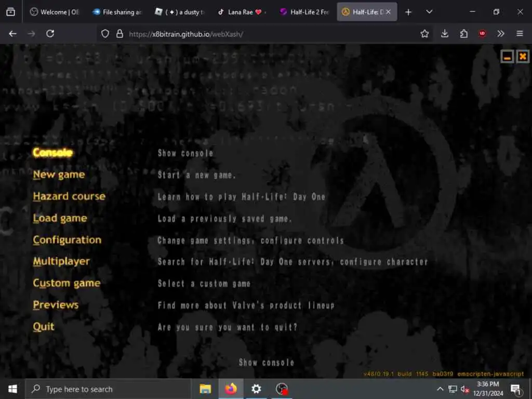Minimize the in-game window with the orange minimize icon
The width and height of the screenshot is (532, 399).
click(507, 56)
